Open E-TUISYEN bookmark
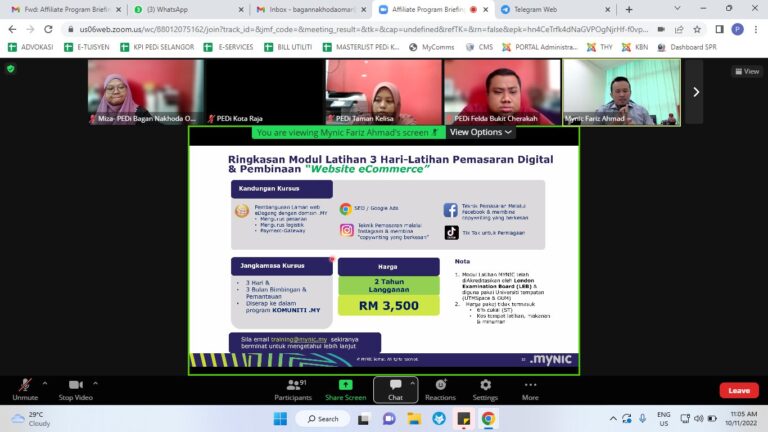Screen dimensions: 768x432 (x=87, y=47)
